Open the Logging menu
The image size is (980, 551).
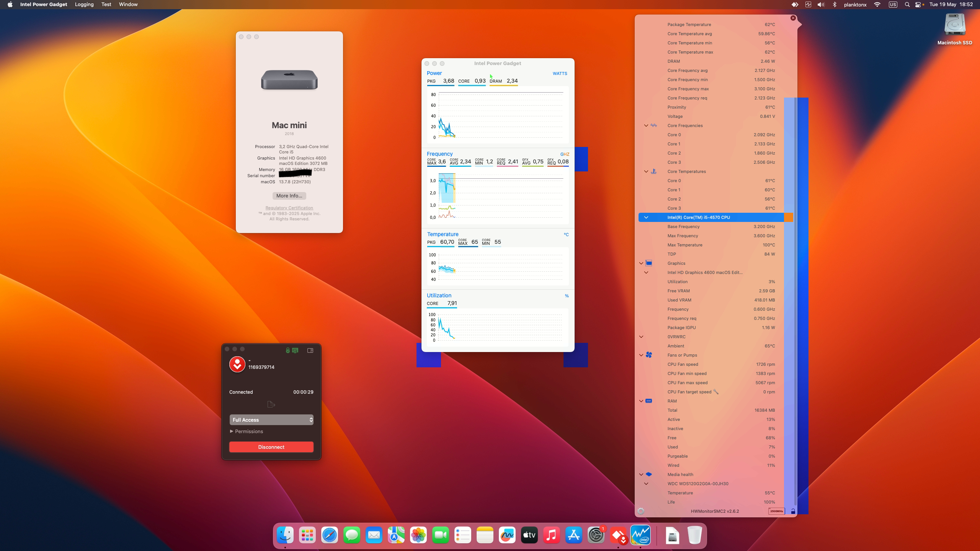84,5
